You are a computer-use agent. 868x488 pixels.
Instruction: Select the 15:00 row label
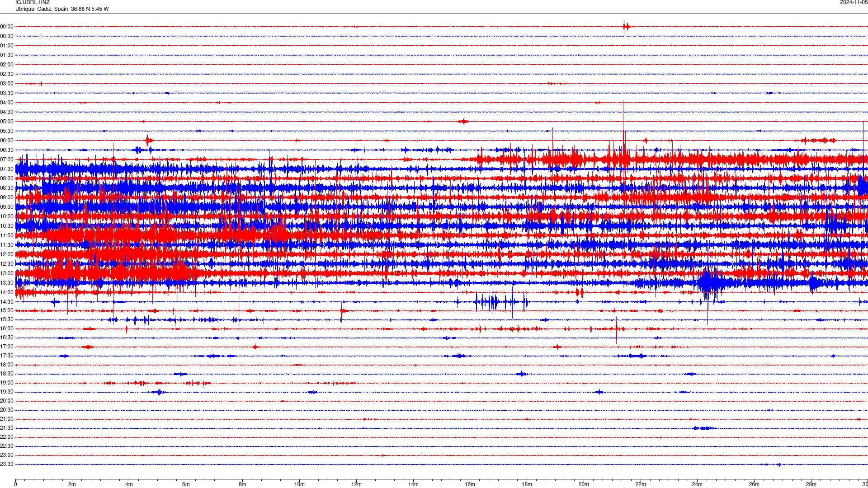7,310
